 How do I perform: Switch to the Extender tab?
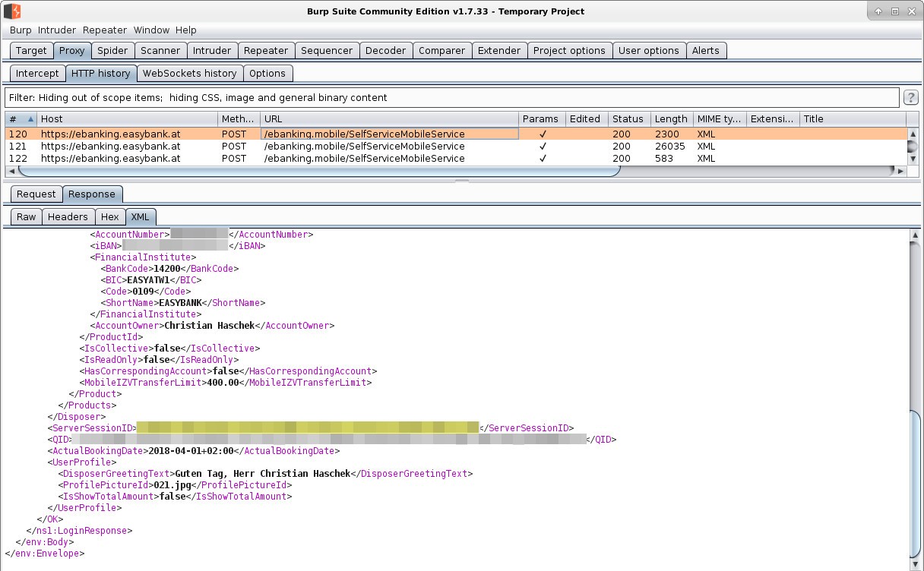[499, 51]
